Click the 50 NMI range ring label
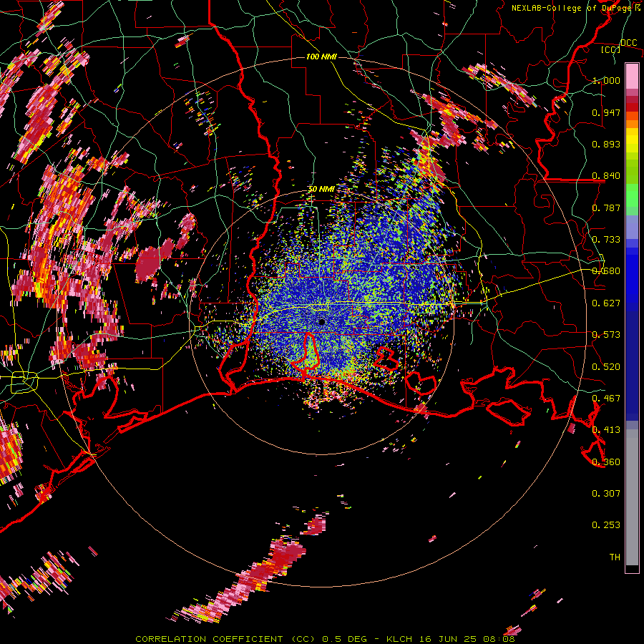644x644 pixels. 321,190
